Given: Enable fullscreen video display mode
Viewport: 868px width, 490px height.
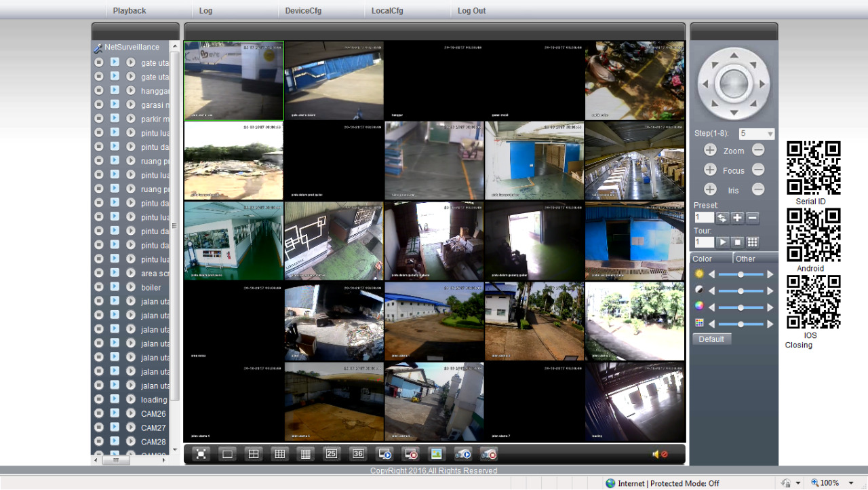Looking at the screenshot, I should click(200, 453).
